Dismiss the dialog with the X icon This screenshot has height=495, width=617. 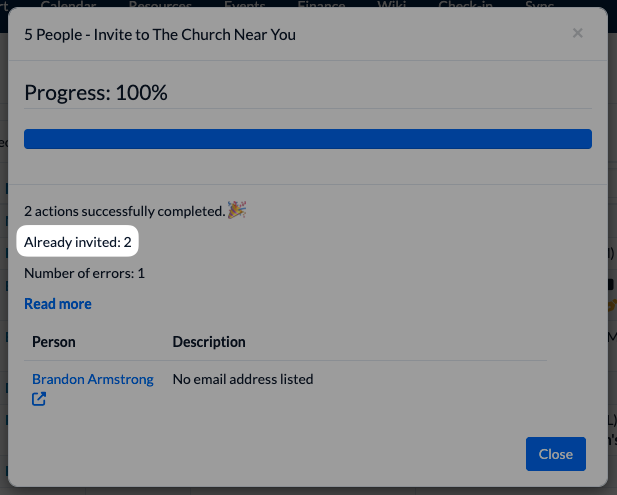click(577, 33)
